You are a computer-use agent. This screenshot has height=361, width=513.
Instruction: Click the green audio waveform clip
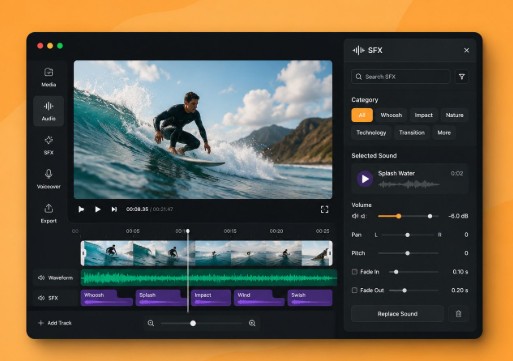209,278
